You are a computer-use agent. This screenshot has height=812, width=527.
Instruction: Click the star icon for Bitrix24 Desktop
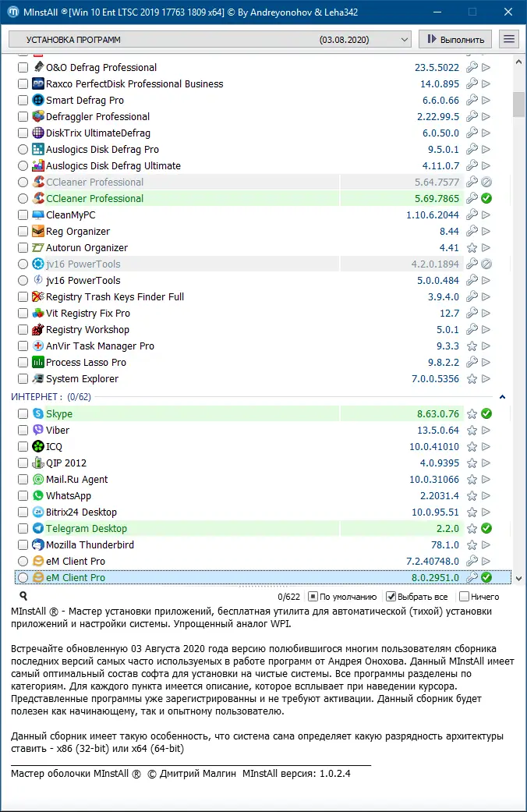(472, 512)
